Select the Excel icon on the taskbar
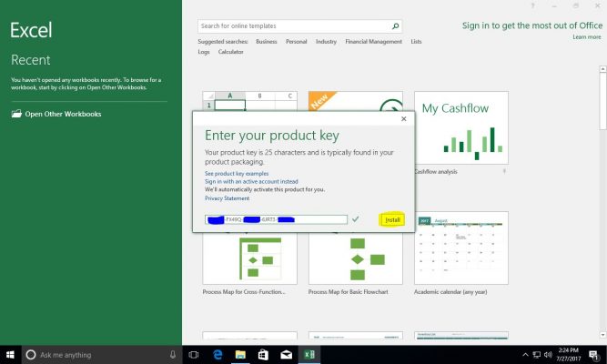607x364 pixels. 309,355
